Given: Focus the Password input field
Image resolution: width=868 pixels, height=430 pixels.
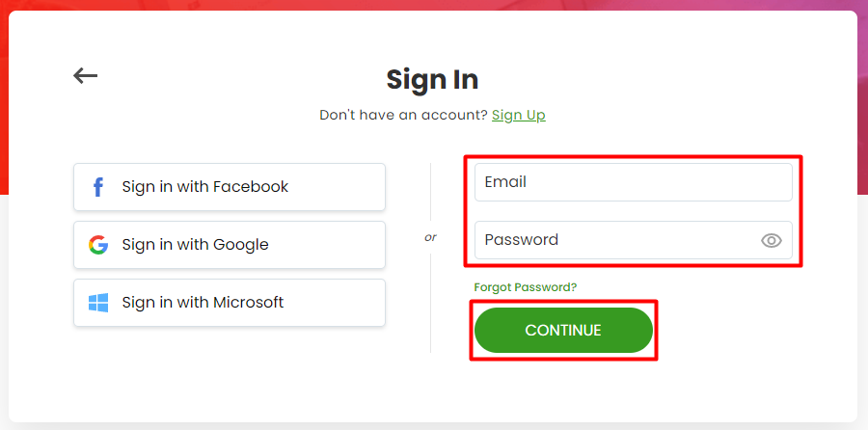Looking at the screenshot, I should (x=634, y=240).
